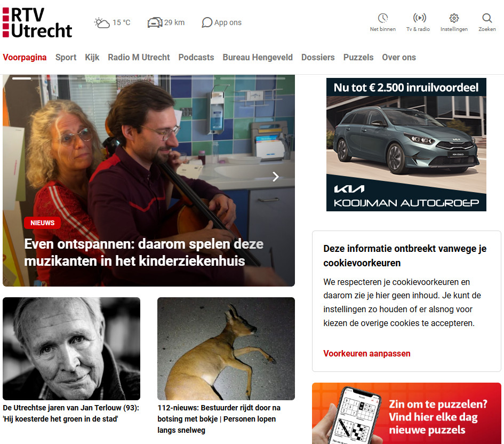The image size is (504, 444).
Task: Advance carousel with the right chevron arrow
Action: pos(275,177)
